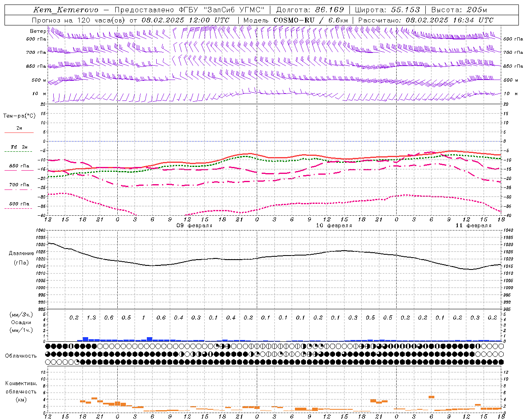Viewport: 525px width, 420px height.
Task: Click the 1.3 precipitation value
Action: tap(91, 317)
